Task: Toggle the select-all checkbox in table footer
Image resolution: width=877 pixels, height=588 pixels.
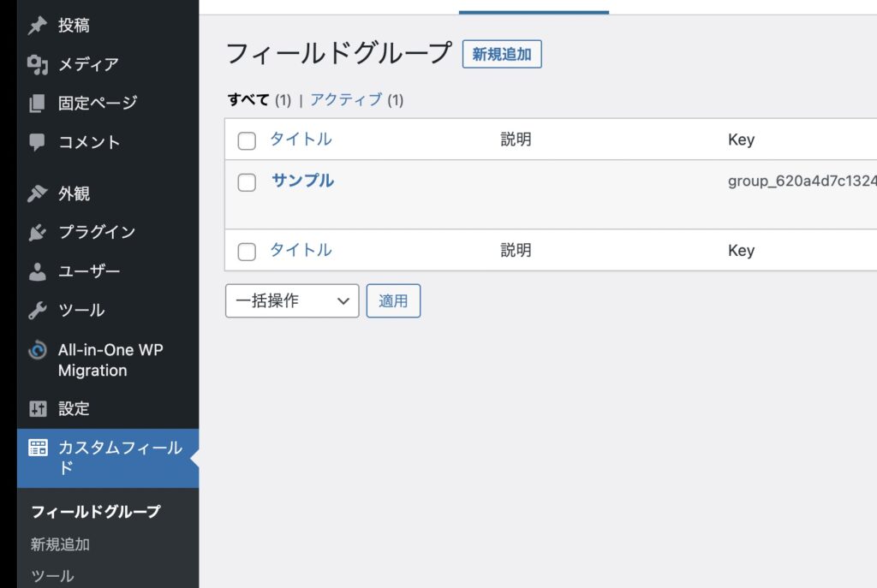Action: (x=247, y=251)
